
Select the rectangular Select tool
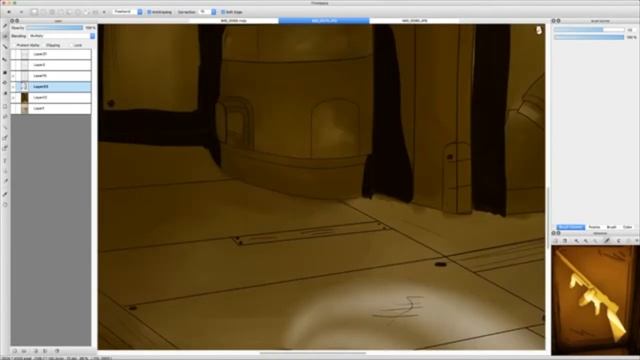click(x=5, y=107)
